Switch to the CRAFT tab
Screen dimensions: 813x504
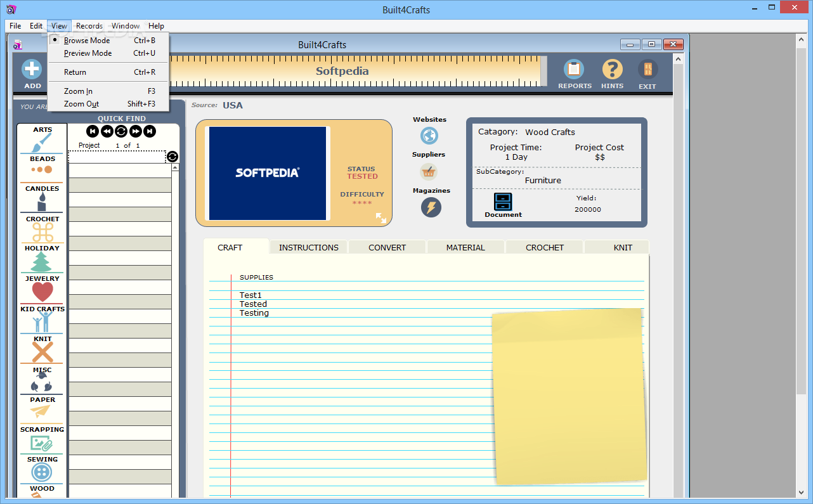tap(230, 247)
